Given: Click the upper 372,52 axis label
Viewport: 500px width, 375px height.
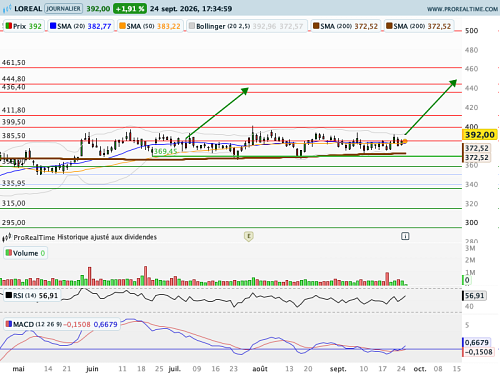Looking at the screenshot, I should tap(477, 148).
